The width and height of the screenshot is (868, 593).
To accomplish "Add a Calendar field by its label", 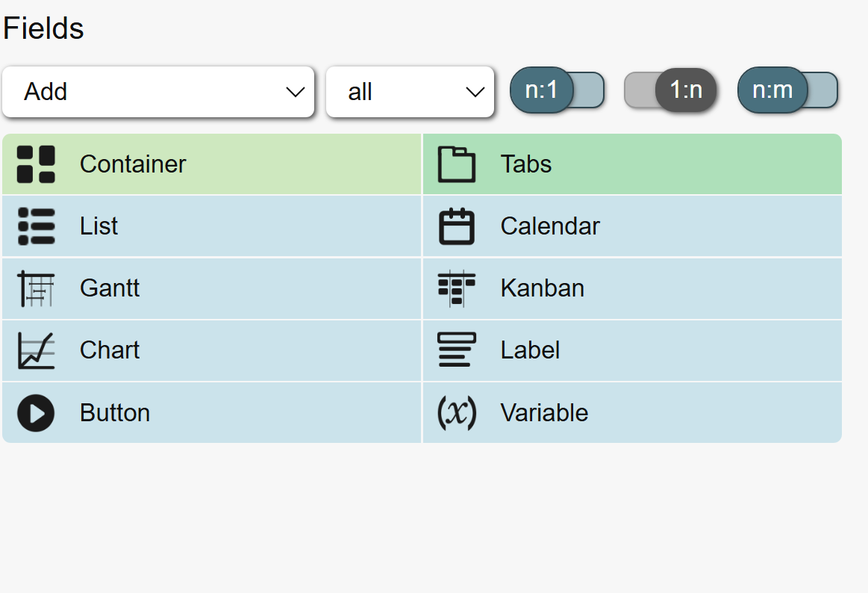I will 550,226.
